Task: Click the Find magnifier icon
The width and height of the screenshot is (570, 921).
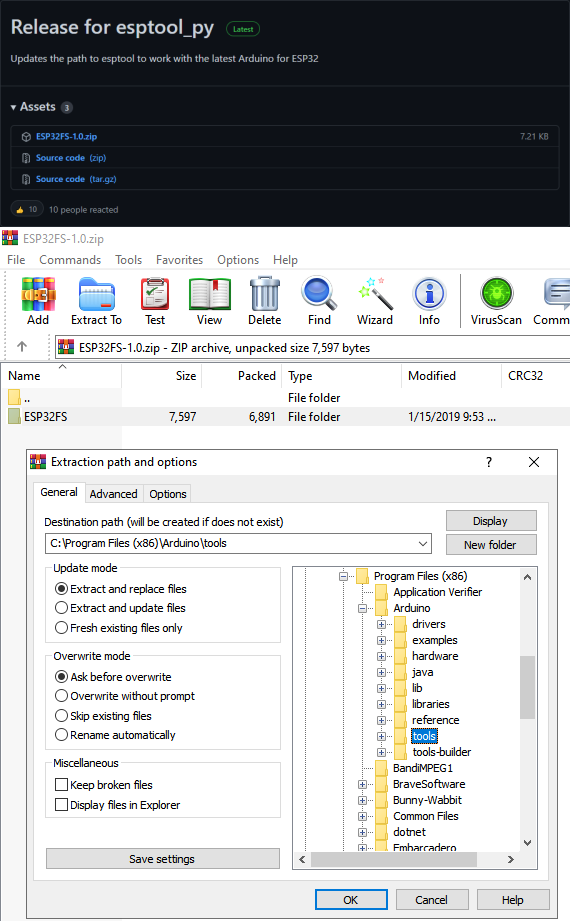Action: click(319, 294)
